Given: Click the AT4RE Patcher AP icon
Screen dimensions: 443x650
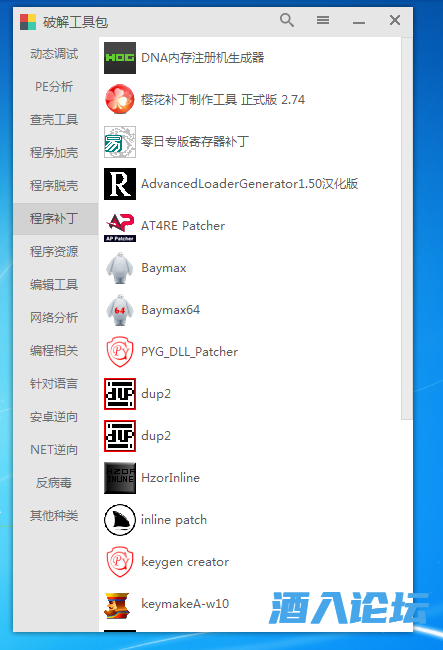Looking at the screenshot, I should (x=120, y=226).
